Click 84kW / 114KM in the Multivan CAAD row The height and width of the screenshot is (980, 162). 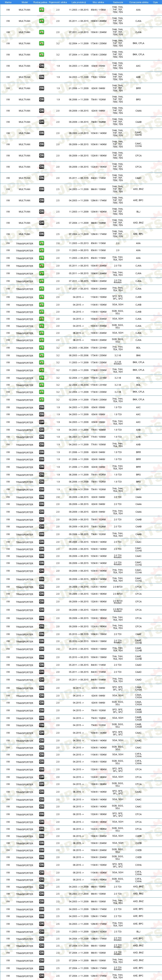[x=98, y=178]
